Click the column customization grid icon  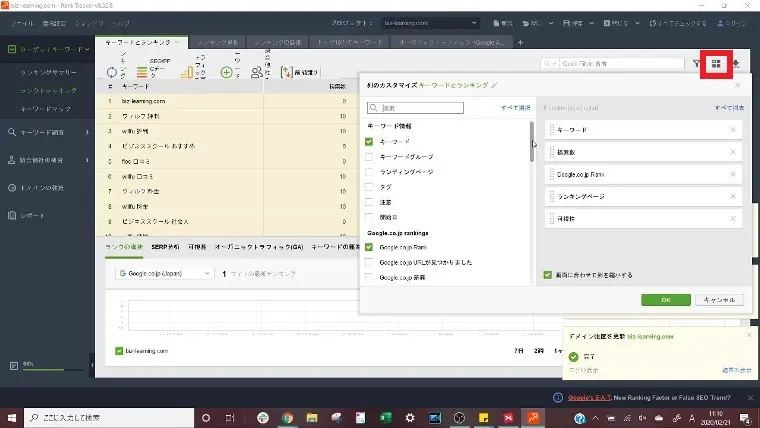[x=716, y=64]
